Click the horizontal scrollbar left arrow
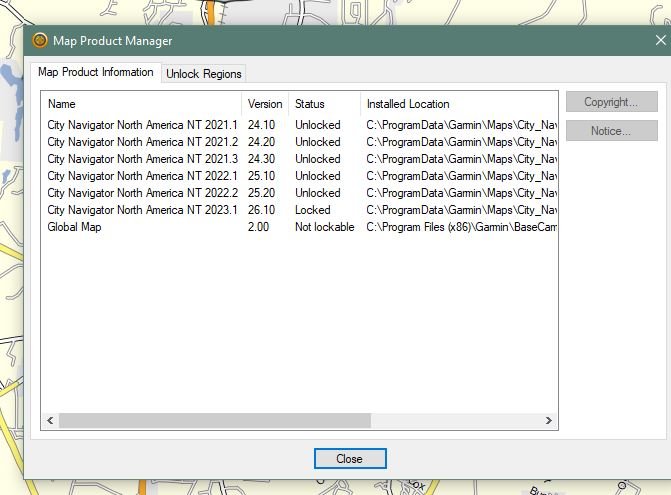This screenshot has height=495, width=671. (50, 421)
